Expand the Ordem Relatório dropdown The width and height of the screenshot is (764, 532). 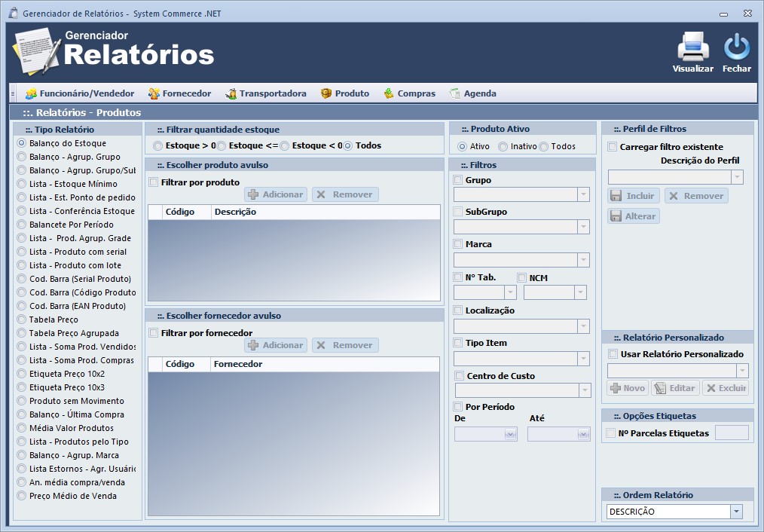tap(736, 512)
